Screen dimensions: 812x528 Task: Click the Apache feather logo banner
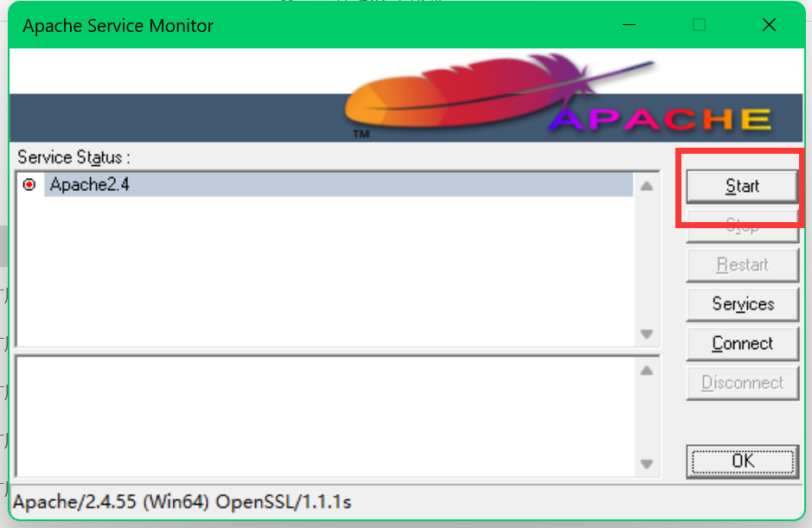coord(406,95)
